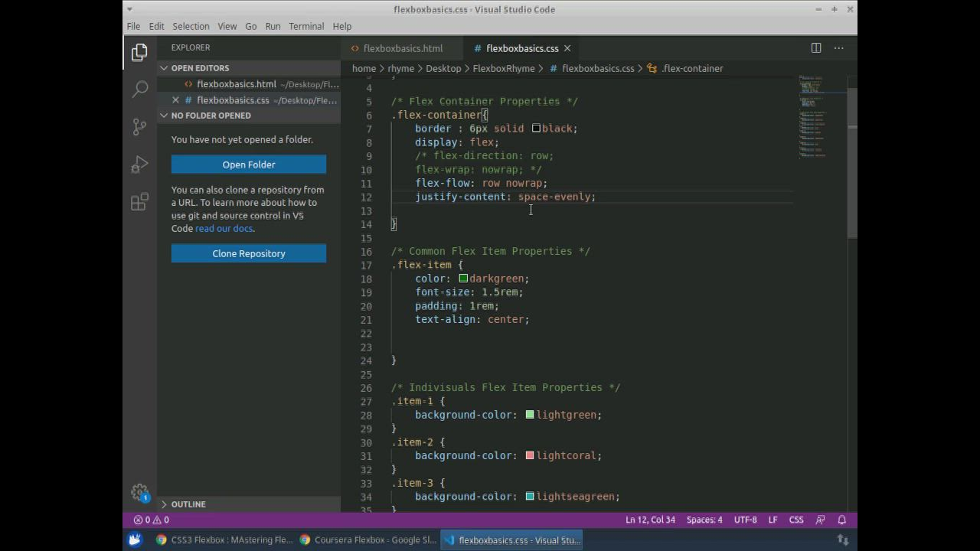980x551 pixels.
Task: Click the Manage gear icon
Action: coord(139,492)
